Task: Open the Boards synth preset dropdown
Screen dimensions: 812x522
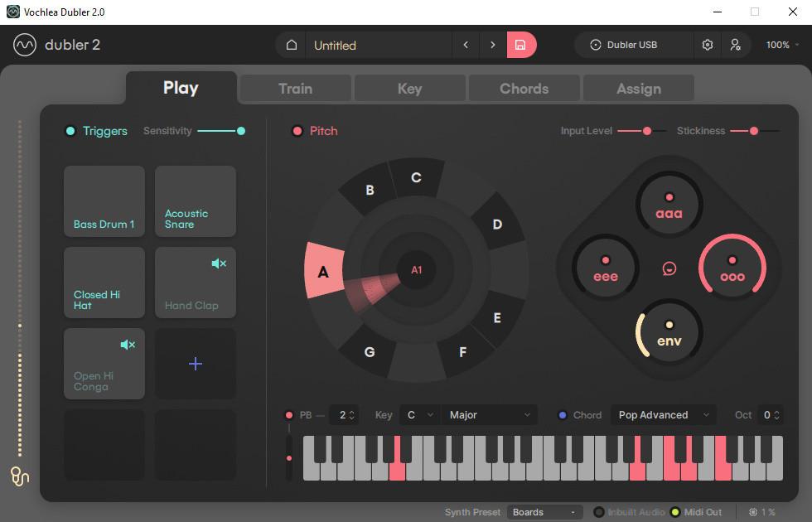Action: tap(544, 512)
